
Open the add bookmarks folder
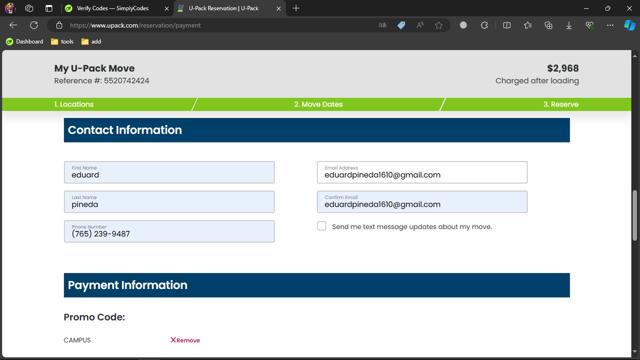(x=91, y=42)
